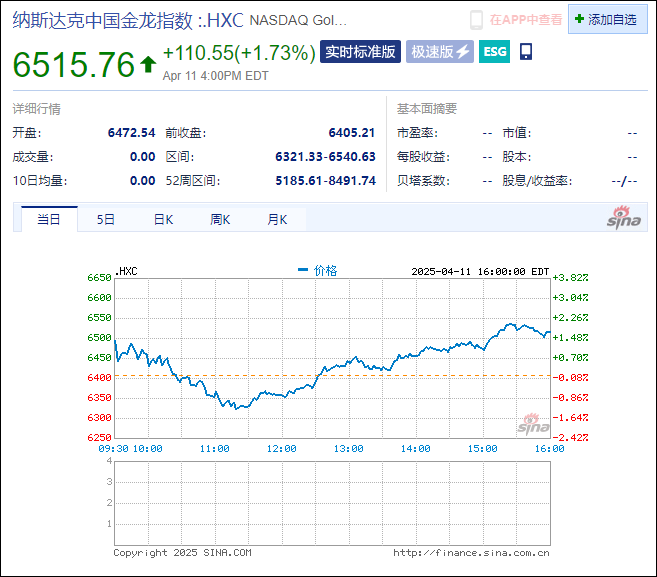Click the blue mobile device icon
The height and width of the screenshot is (577, 657).
(x=526, y=52)
